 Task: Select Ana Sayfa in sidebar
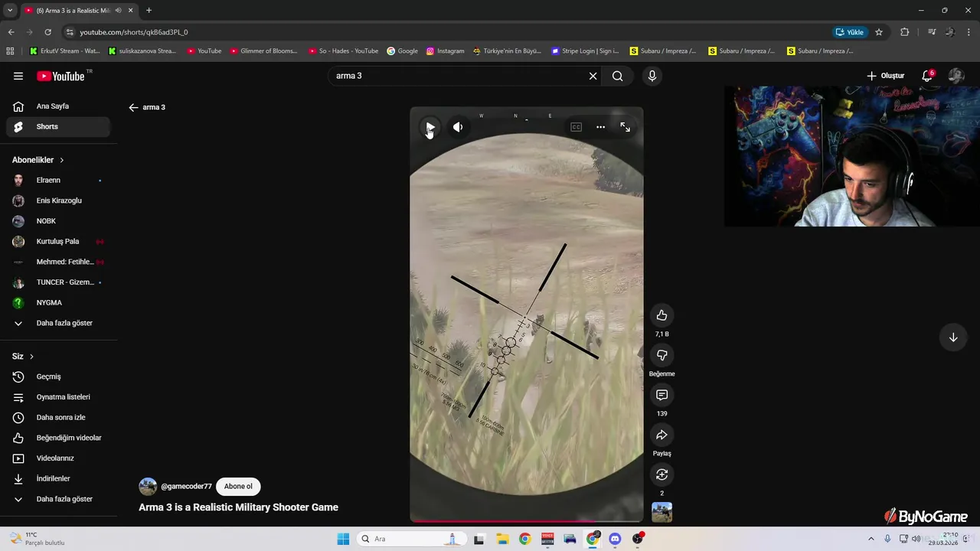tap(58, 106)
